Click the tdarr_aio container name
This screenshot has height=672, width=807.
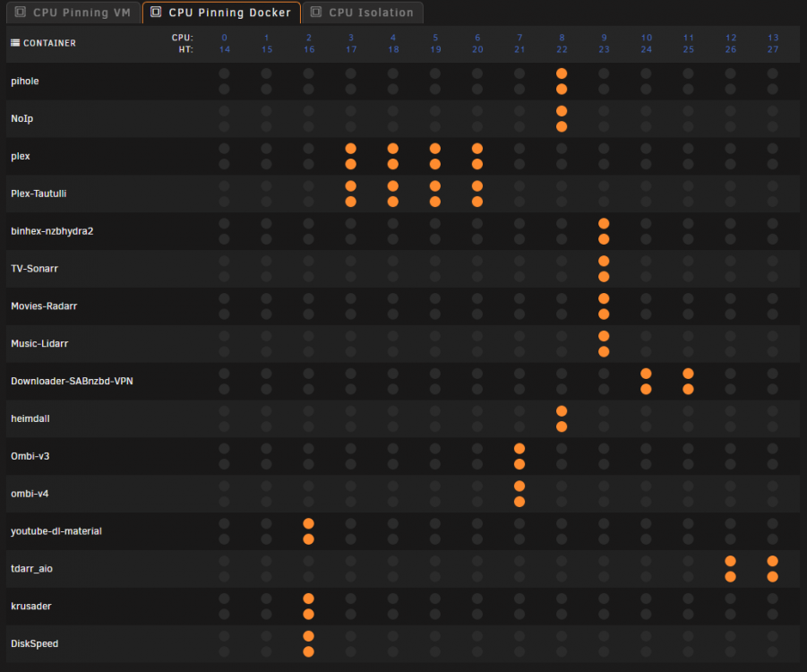pos(32,568)
